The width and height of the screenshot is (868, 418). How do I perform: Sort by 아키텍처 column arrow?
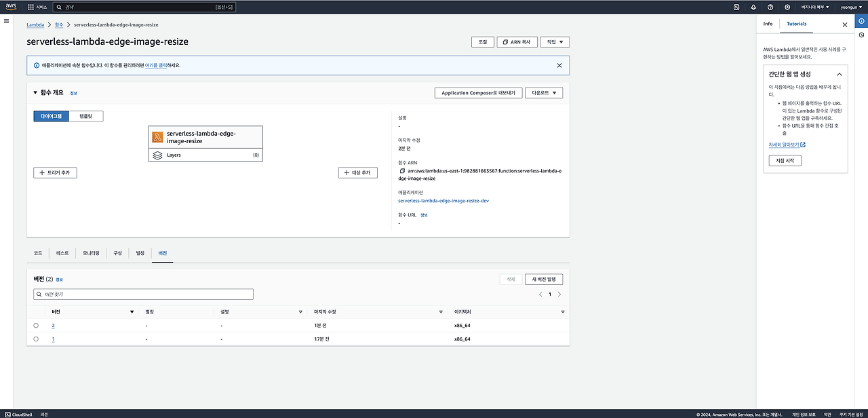tap(563, 312)
